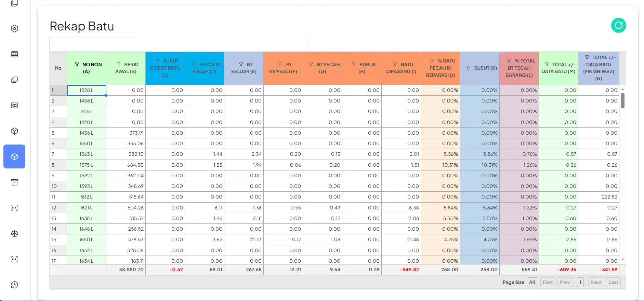644x301 pixels.
Task: Open filter for % TOTAL BT PECAH BARANG (L)
Action: click(x=509, y=61)
